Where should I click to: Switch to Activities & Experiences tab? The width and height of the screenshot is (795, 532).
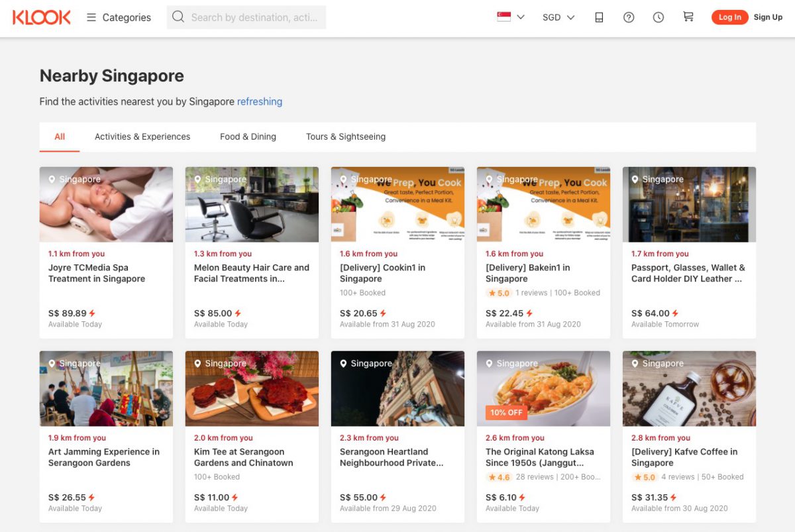pos(142,136)
